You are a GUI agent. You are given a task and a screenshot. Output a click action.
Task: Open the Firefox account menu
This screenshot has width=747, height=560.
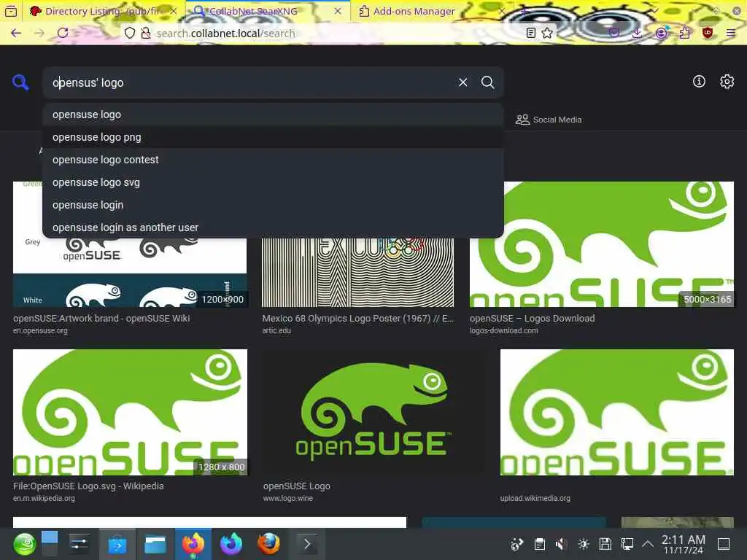661,33
